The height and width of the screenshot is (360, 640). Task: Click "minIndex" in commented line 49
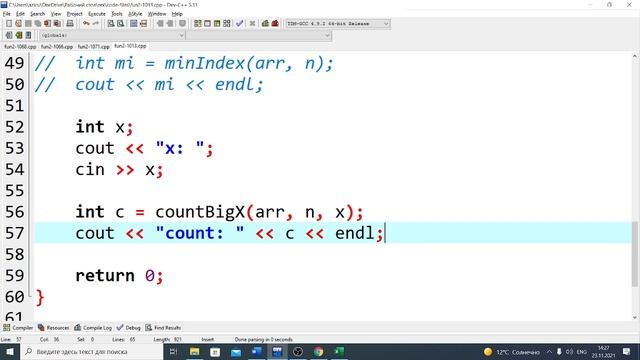204,64
